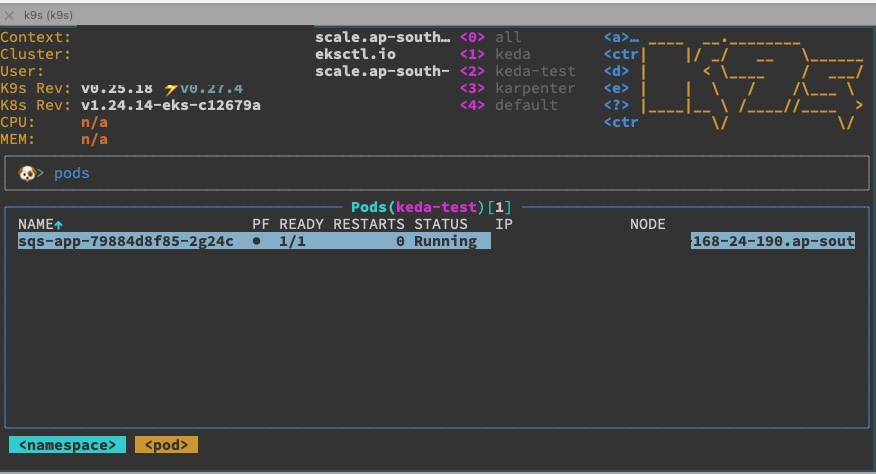Choose the <1> keda namespace shortcut
The width and height of the screenshot is (876, 474).
point(495,54)
